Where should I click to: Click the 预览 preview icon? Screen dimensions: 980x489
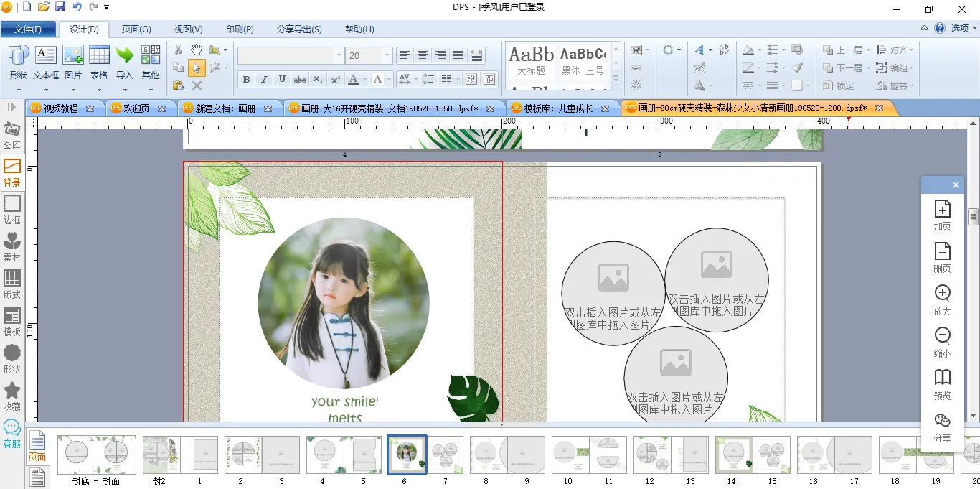(942, 384)
